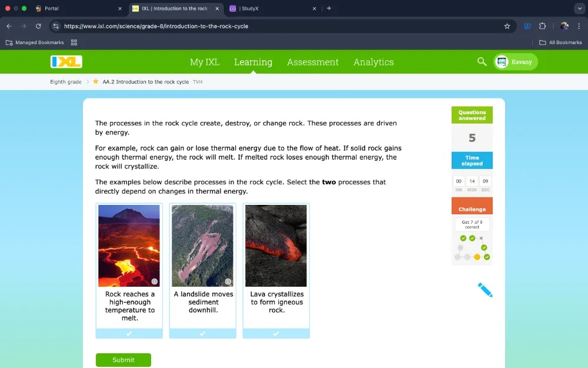Image resolution: width=588 pixels, height=368 pixels.
Task: Select the blue pencil scratchpad icon
Action: point(484,290)
